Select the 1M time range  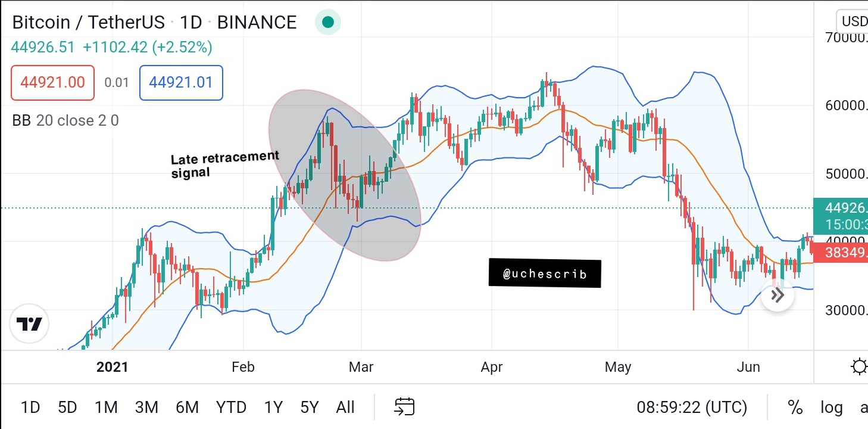click(x=106, y=408)
